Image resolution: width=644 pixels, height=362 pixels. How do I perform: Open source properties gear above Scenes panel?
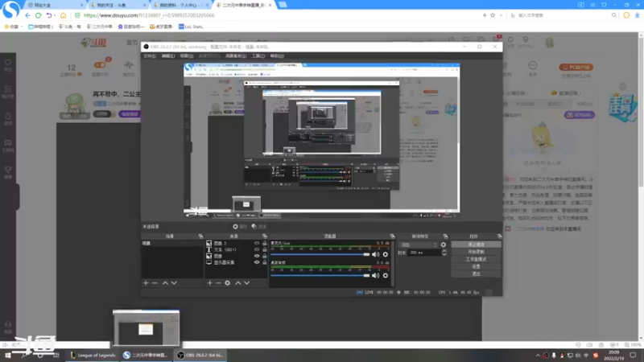click(235, 227)
